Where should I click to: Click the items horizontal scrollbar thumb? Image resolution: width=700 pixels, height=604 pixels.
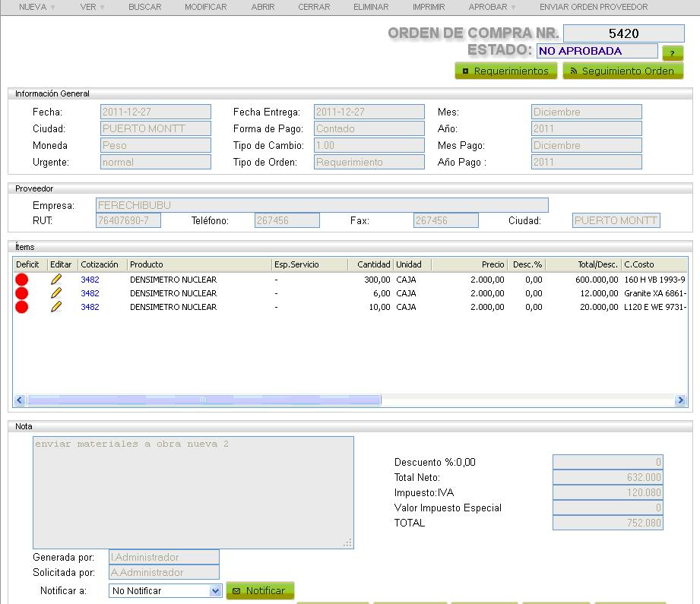(x=204, y=400)
